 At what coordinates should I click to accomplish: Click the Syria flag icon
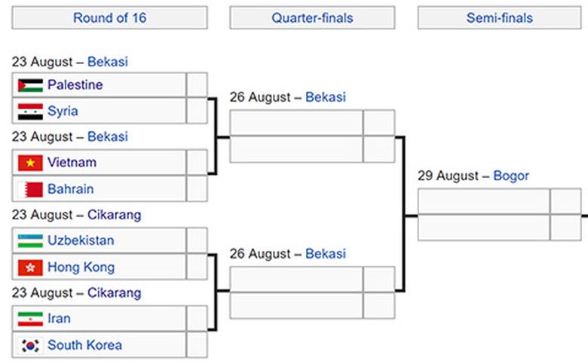30,112
